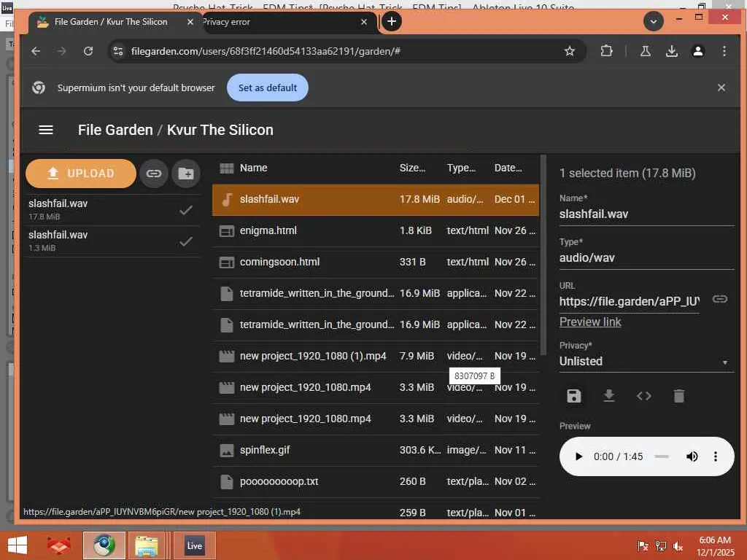View site information icon in address bar

coord(118,51)
